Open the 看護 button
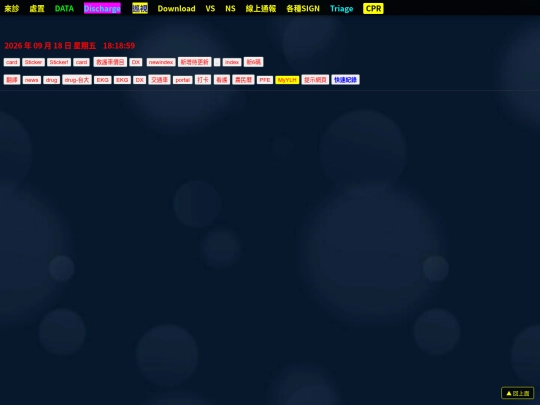540x405 pixels. [x=222, y=80]
